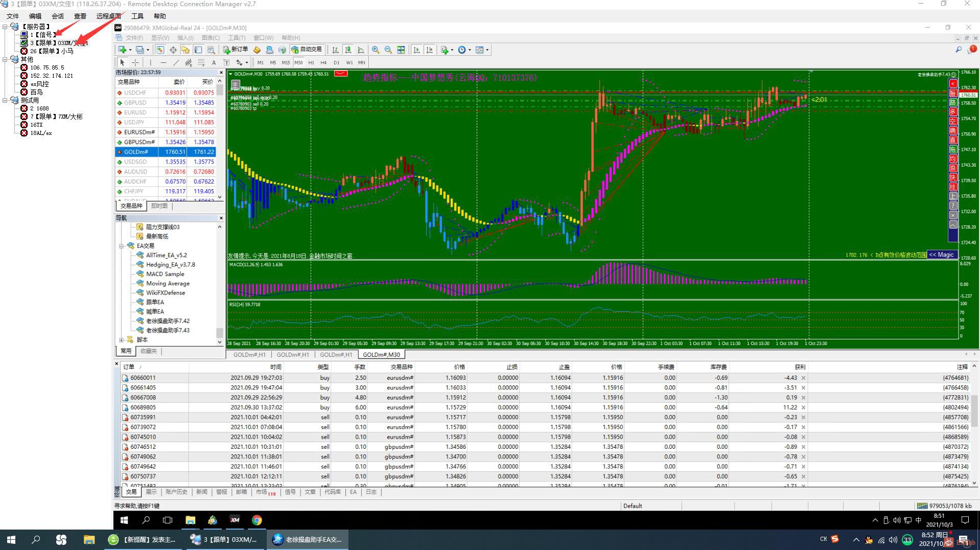980x550 pixels.
Task: Click the Zoom In magnifier icon
Action: click(376, 50)
